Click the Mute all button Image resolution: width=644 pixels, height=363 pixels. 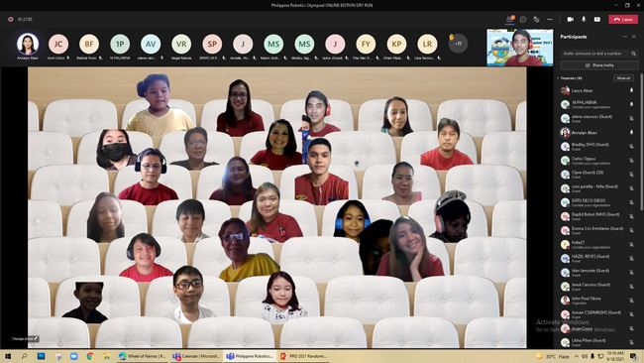[623, 77]
